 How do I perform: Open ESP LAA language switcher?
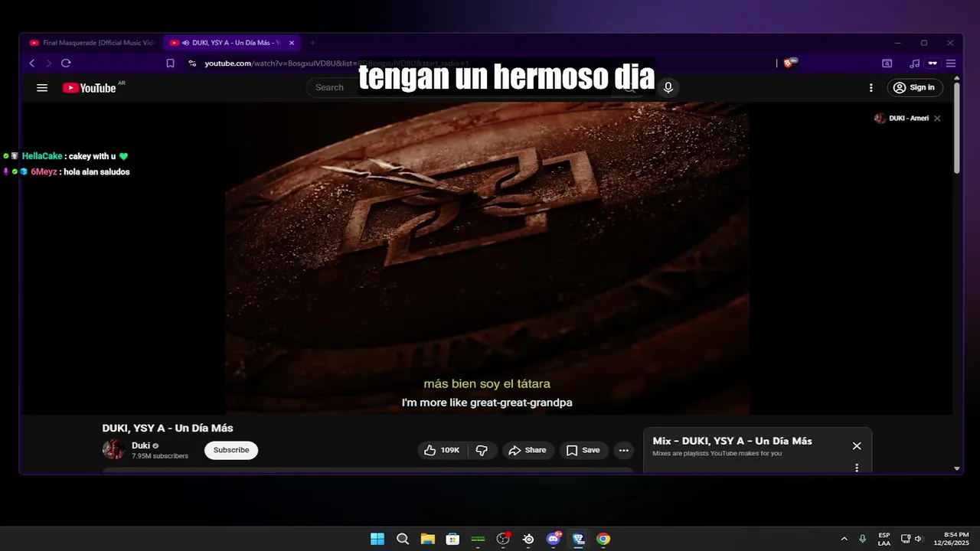[x=884, y=539]
